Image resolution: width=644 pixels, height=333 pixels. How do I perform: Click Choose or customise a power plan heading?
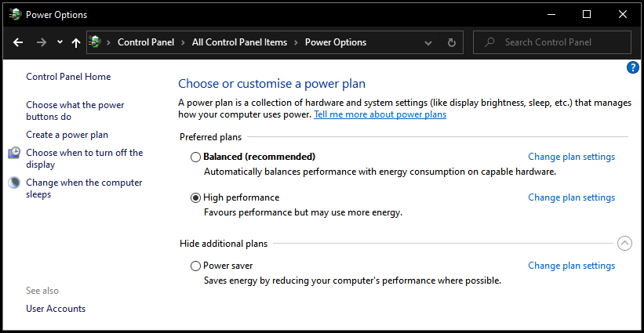click(271, 84)
